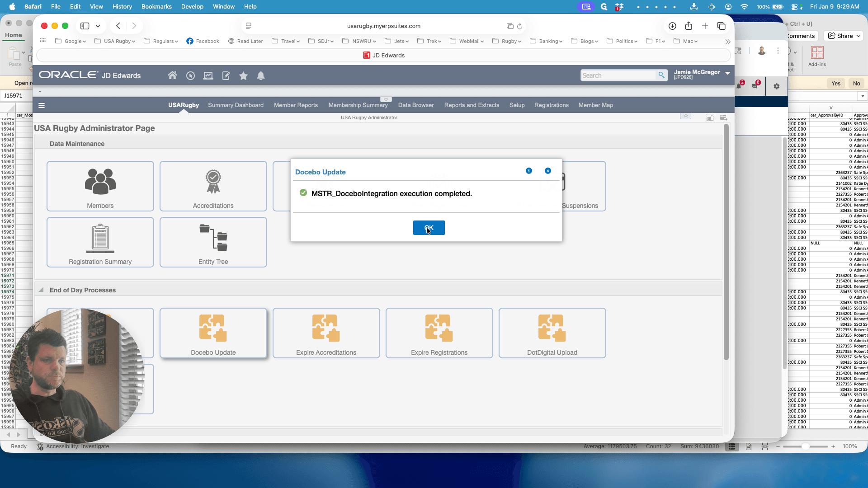The height and width of the screenshot is (488, 868).
Task: Switch to Member Reports tab
Action: (x=296, y=105)
